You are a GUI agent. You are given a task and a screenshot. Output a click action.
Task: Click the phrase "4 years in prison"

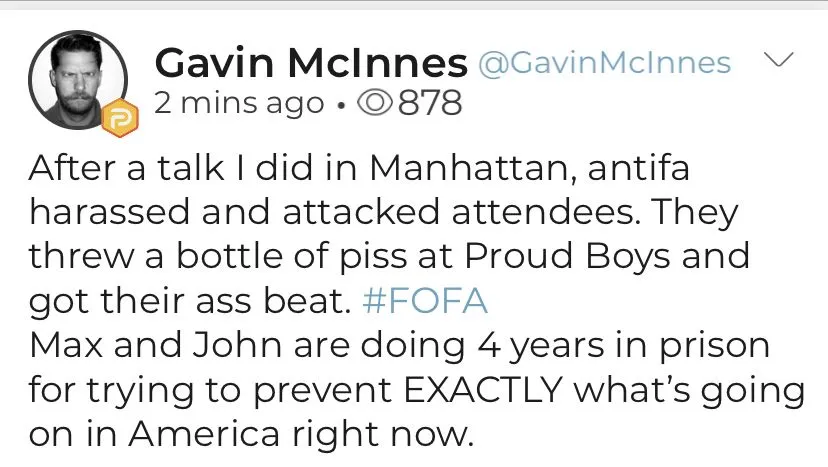coord(632,345)
